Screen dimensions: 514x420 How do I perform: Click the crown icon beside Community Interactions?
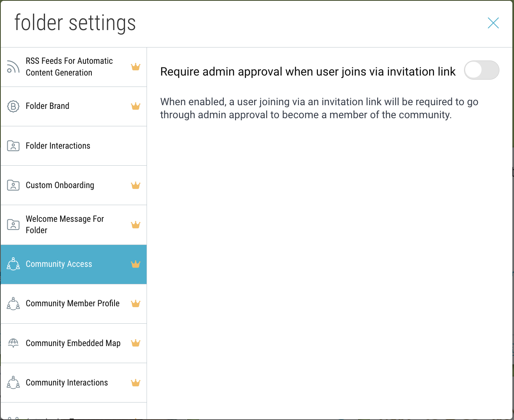pos(136,383)
